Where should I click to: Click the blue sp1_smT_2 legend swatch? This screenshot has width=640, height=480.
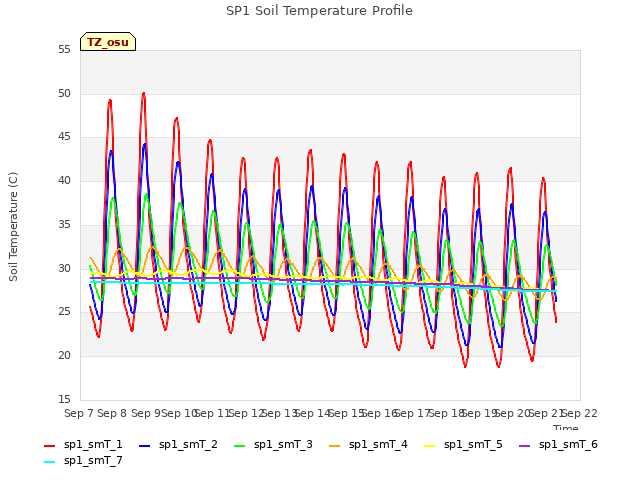click(x=144, y=446)
